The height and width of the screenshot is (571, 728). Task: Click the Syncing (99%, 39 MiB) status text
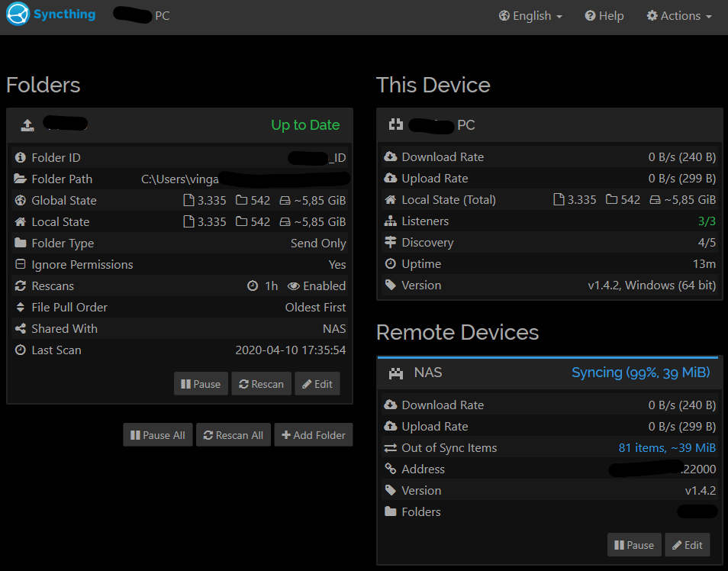pyautogui.click(x=641, y=373)
